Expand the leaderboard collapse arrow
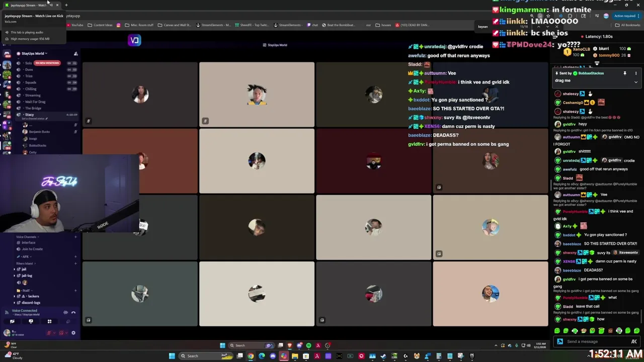644x362 pixels. pyautogui.click(x=597, y=63)
